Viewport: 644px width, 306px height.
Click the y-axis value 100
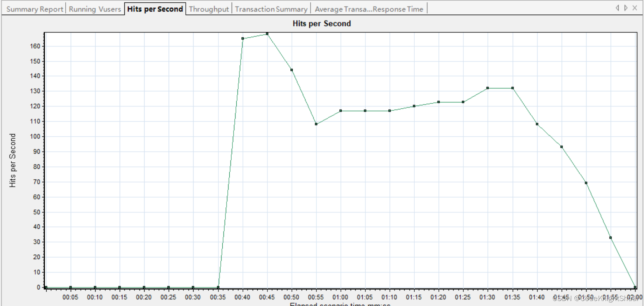pyautogui.click(x=35, y=136)
